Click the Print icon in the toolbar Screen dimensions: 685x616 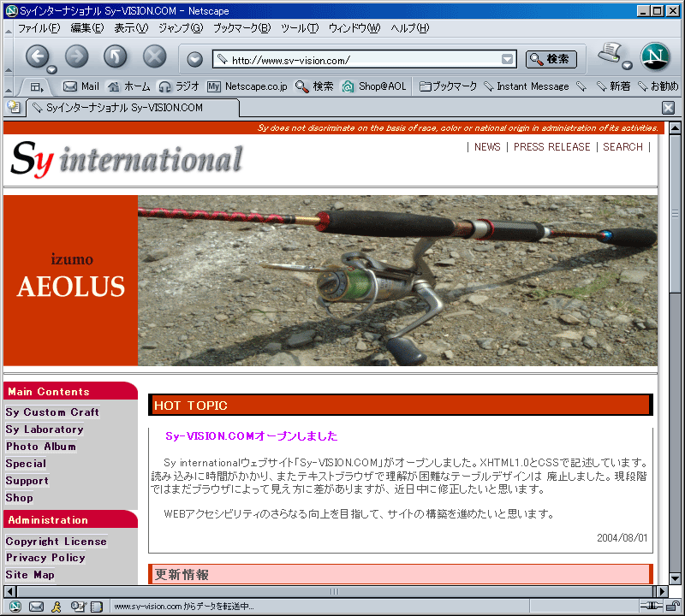610,53
